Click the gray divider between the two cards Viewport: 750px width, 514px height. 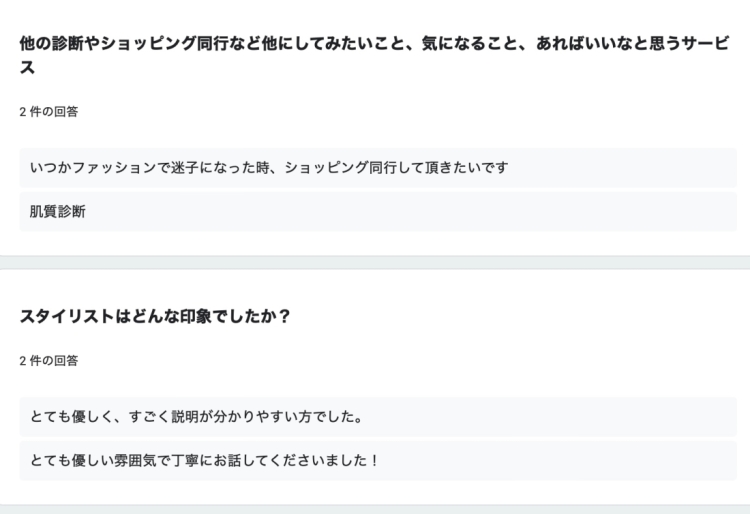[x=375, y=262]
